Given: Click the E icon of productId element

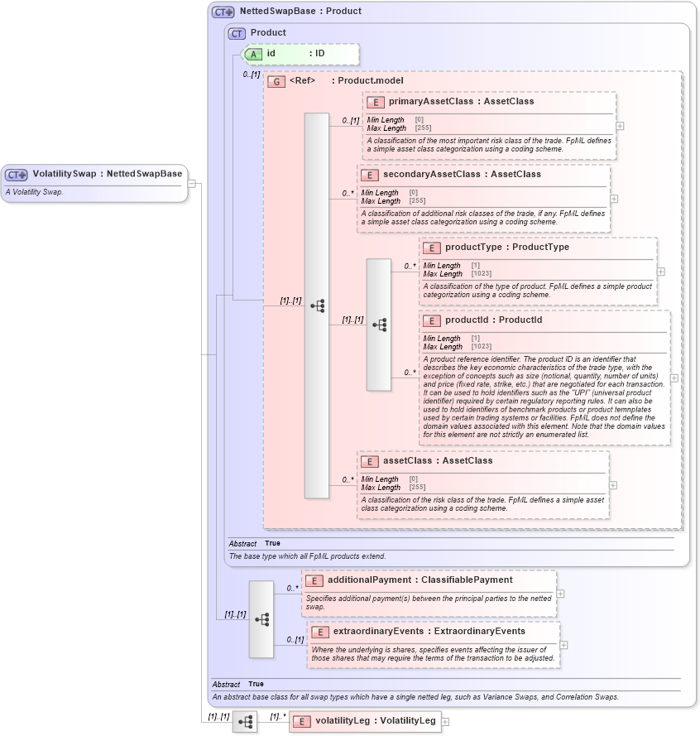Looking at the screenshot, I should (x=431, y=320).
